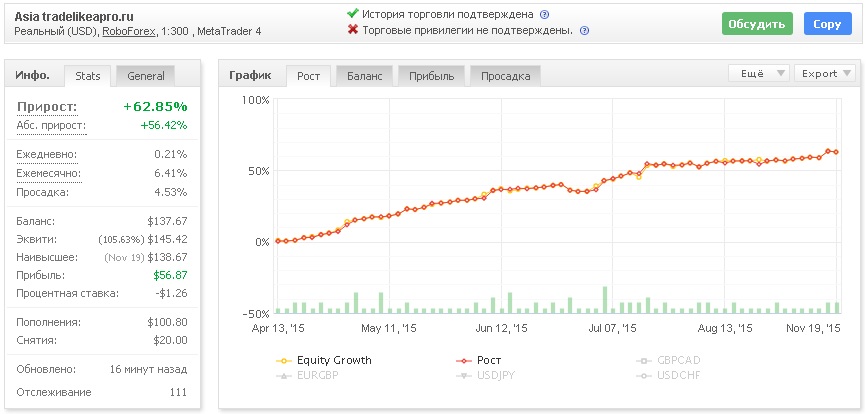Click the Jun 12, '15 axis date

502,328
